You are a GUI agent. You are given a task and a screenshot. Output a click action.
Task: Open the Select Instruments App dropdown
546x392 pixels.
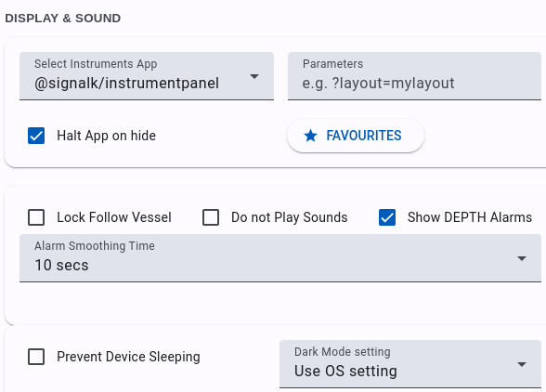[x=147, y=76]
